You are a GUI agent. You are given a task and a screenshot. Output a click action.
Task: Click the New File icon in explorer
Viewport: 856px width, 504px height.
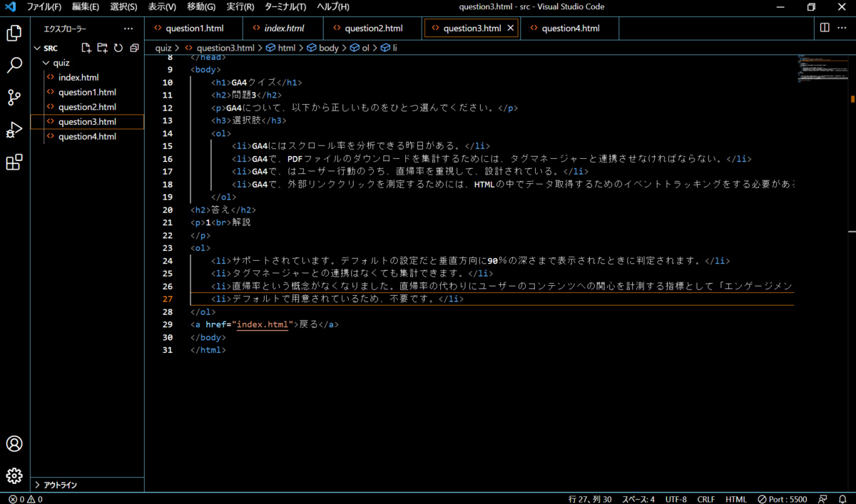pos(86,48)
